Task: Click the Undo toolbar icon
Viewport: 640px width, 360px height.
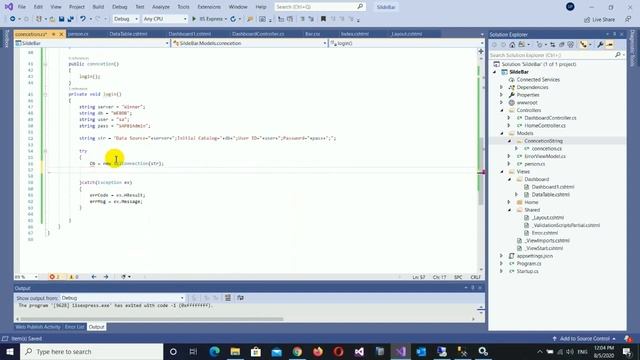Action: click(83, 19)
